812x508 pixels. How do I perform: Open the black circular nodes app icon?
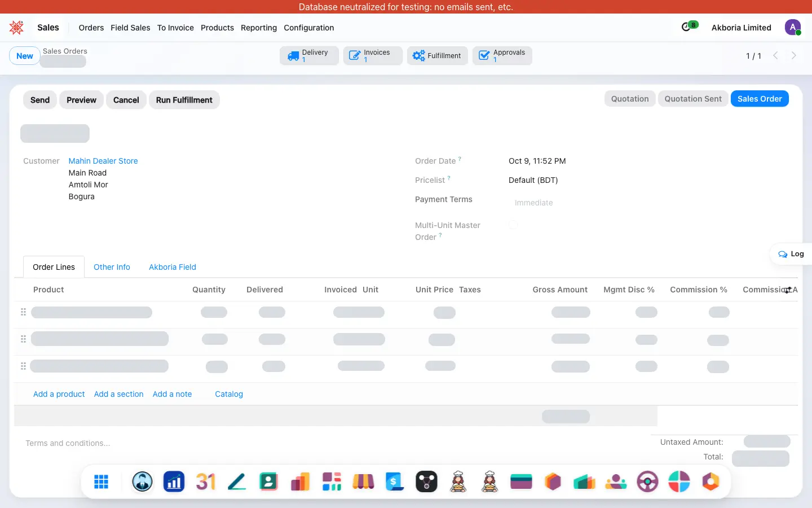426,481
